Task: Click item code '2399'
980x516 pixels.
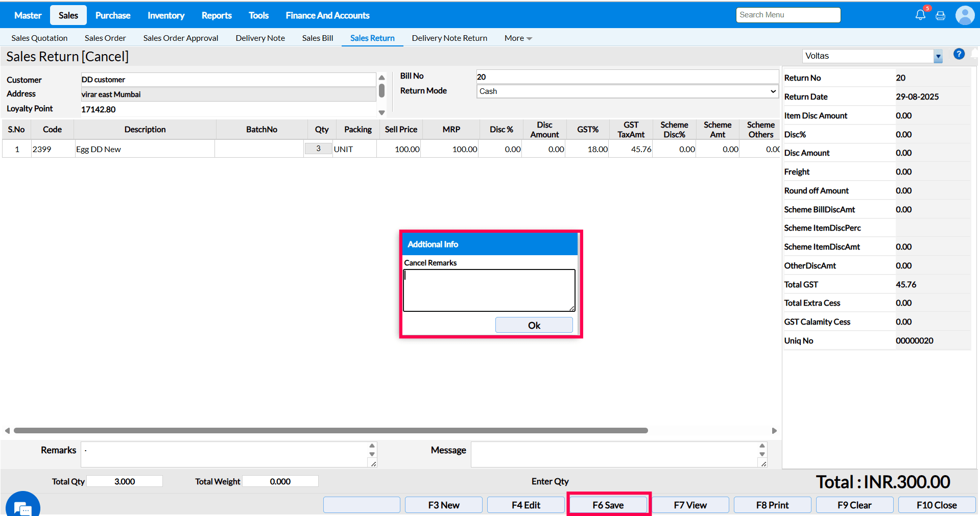Action: point(42,150)
